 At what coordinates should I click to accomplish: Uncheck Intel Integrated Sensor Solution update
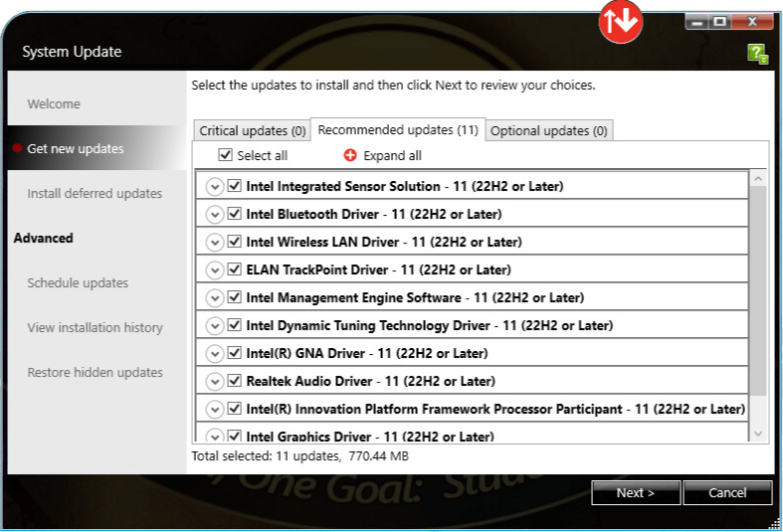(234, 186)
